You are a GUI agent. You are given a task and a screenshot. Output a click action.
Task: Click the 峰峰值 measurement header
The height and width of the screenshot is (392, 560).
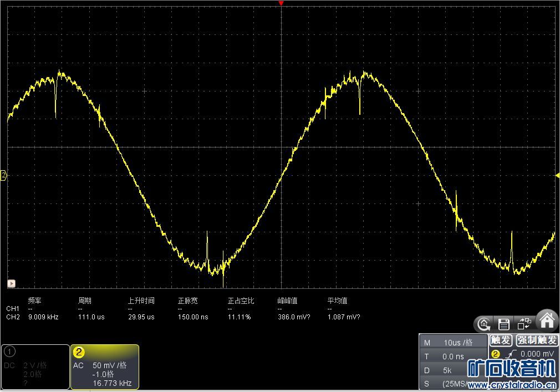(288, 301)
